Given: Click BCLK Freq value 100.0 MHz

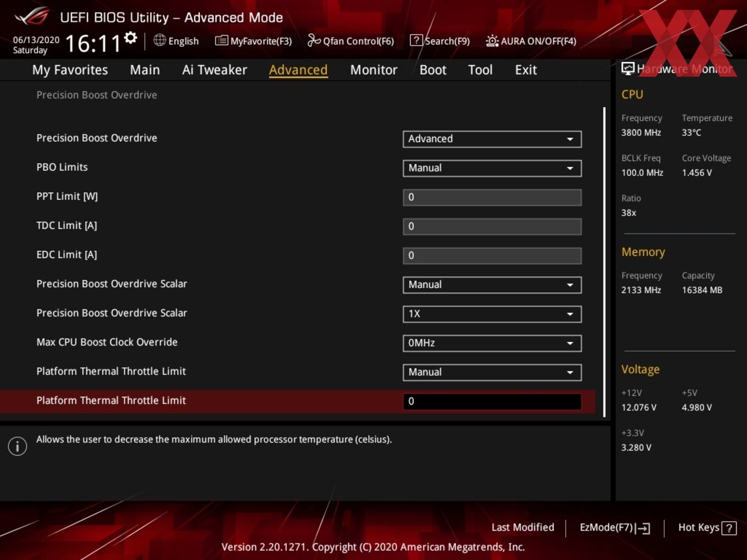Looking at the screenshot, I should coord(642,172).
